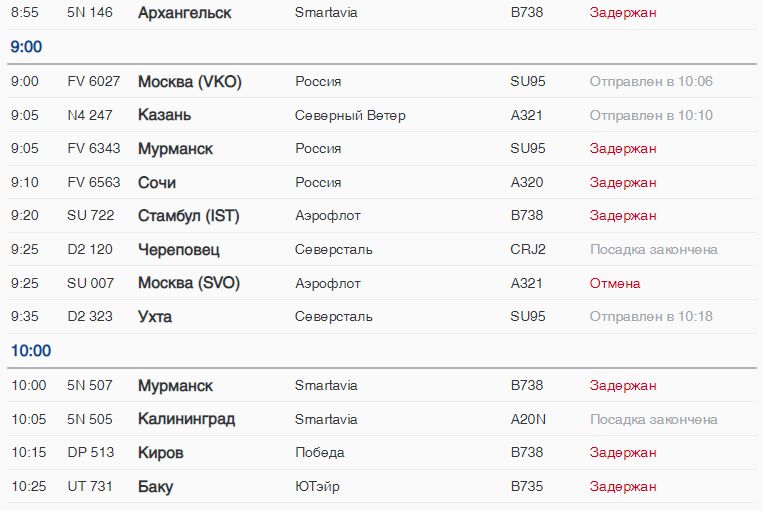Open Череповец flight D2 120
Screen dimensions: 763x511
click(x=382, y=249)
